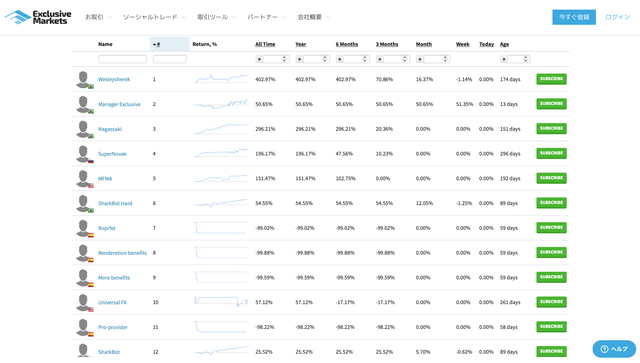This screenshot has height=363, width=640.
Task: View Manager Exclusive's return sparkline chart
Action: click(x=221, y=104)
